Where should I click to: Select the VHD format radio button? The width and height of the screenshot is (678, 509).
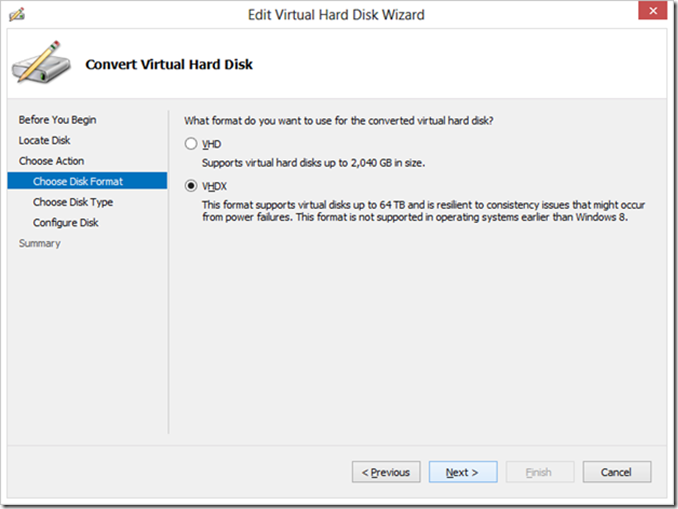coord(191,144)
